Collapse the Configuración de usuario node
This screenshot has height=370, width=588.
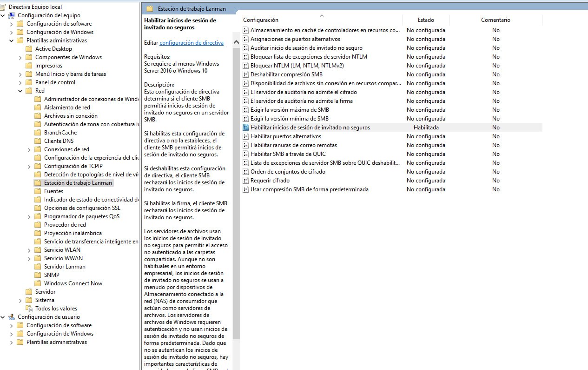[3, 317]
